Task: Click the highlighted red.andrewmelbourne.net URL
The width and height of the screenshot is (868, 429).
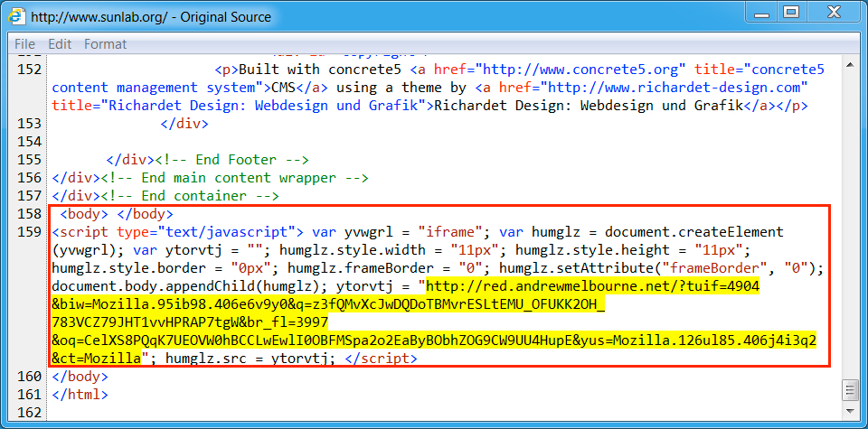Action: 435,322
